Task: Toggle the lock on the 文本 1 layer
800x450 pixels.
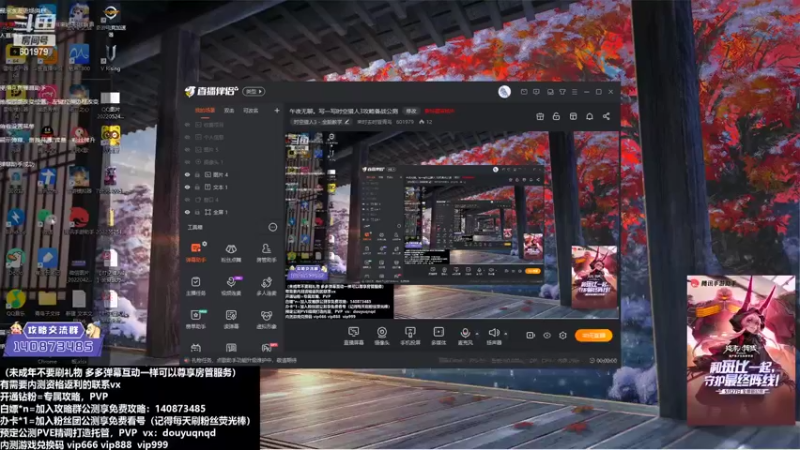Action: (x=198, y=187)
